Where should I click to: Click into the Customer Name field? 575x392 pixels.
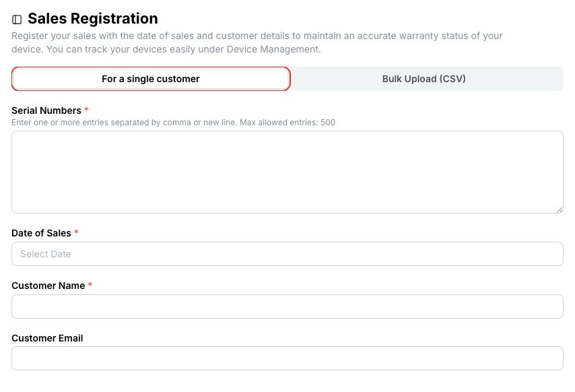pos(287,306)
